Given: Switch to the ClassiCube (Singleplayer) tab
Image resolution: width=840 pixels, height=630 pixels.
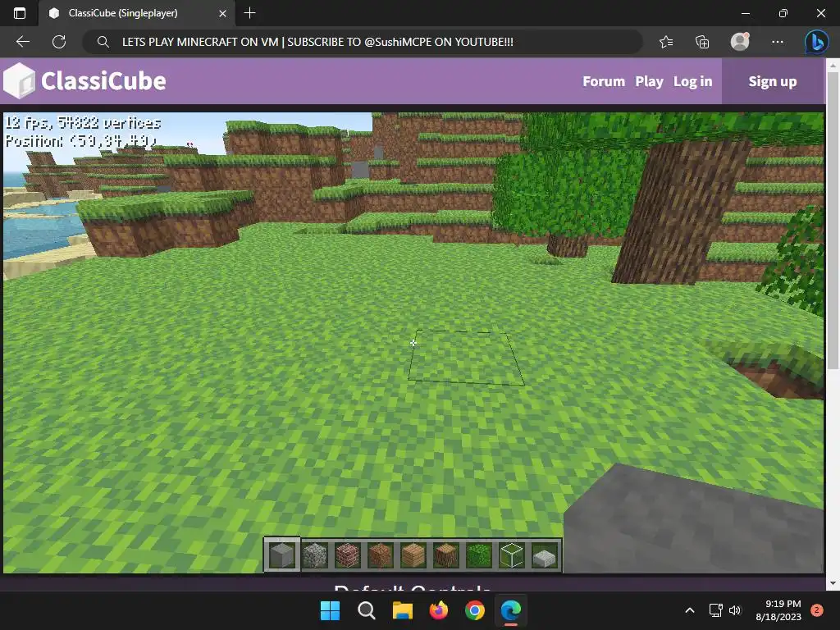Looking at the screenshot, I should tap(136, 13).
